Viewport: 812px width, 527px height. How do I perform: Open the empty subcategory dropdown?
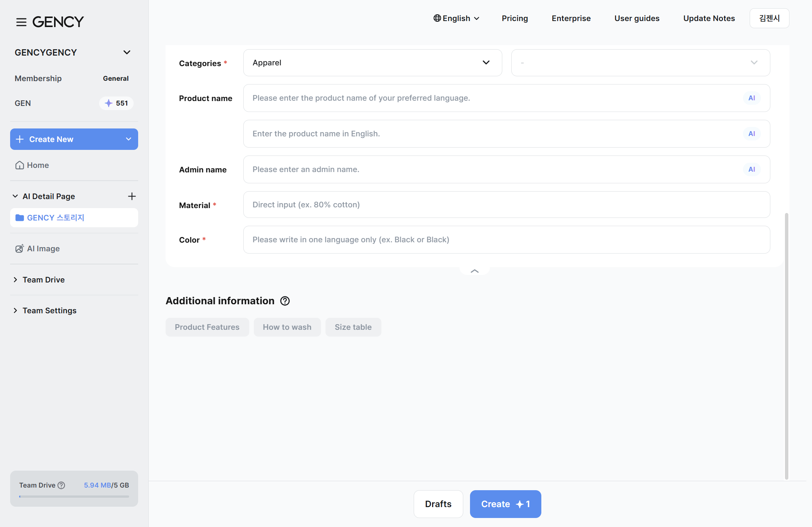(640, 63)
